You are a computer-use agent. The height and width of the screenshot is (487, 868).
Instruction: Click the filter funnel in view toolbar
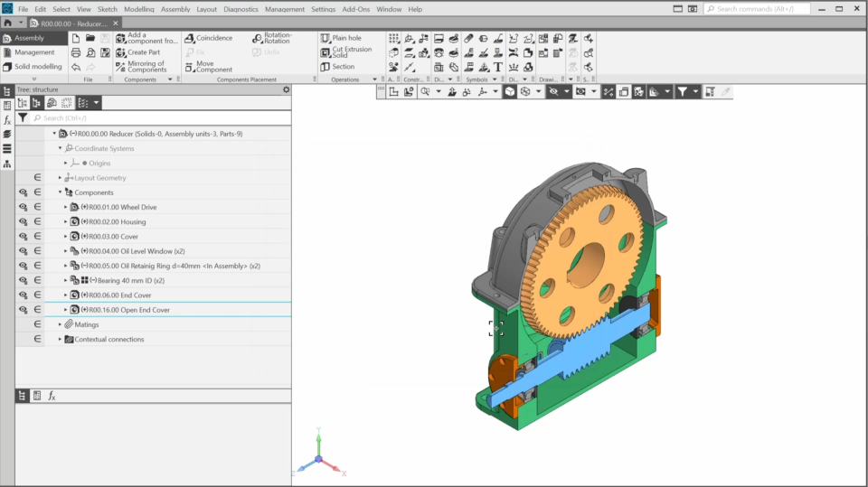coord(683,91)
